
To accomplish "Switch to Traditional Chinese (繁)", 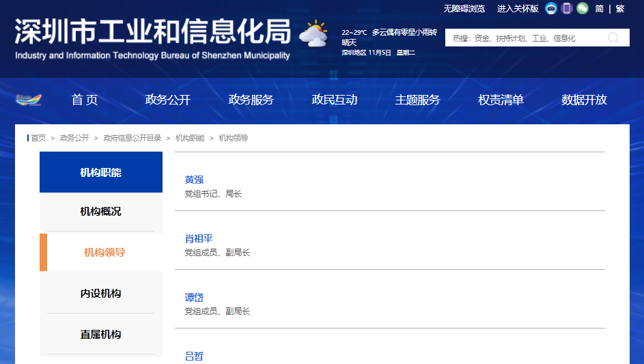I will pos(619,9).
